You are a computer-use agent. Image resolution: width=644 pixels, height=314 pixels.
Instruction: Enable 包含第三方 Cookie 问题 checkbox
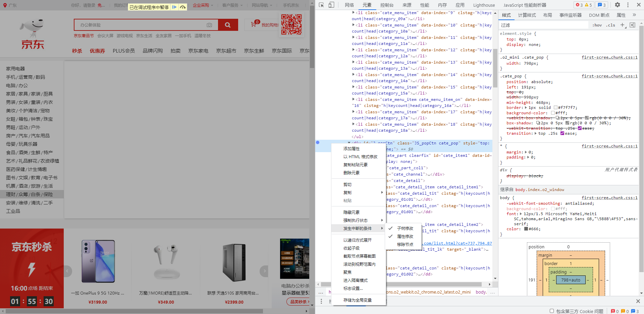(552, 311)
